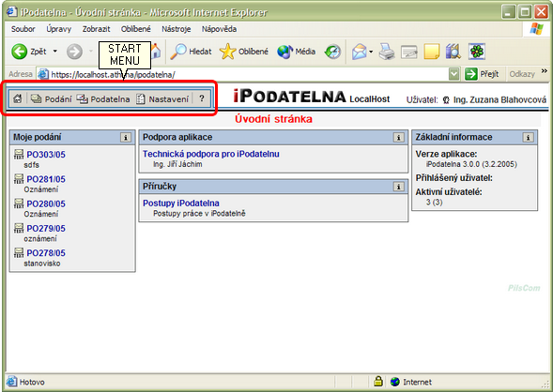This screenshot has width=553, height=392.
Task: Open the mail envelope toolbar icon
Action: click(x=359, y=52)
